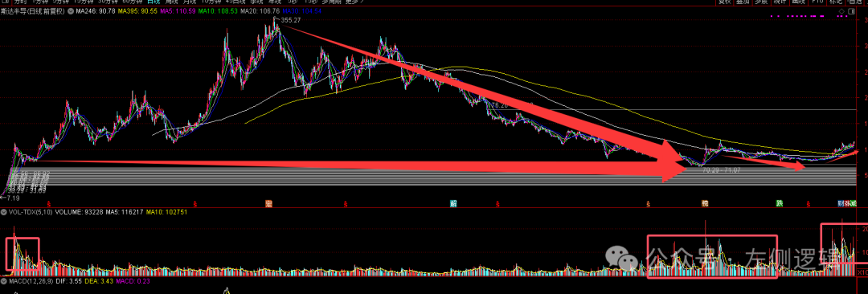Click the volume MA10: 102751 value

(x=166, y=211)
